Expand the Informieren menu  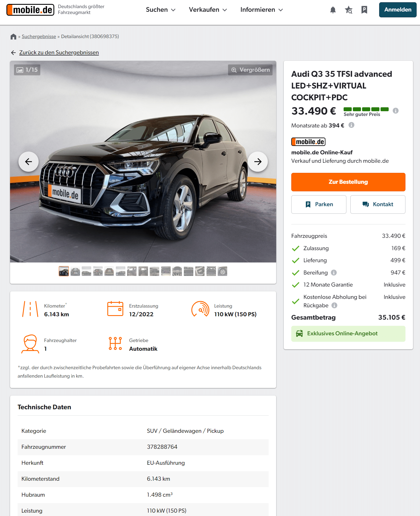click(x=262, y=10)
